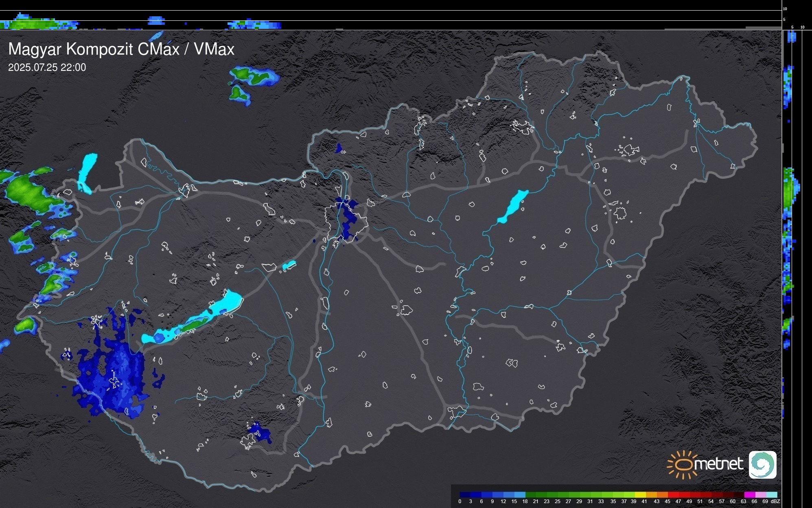Click the Magyar Kompozit CMax / VMax title
Image resolution: width=812 pixels, height=508 pixels.
pyautogui.click(x=121, y=49)
